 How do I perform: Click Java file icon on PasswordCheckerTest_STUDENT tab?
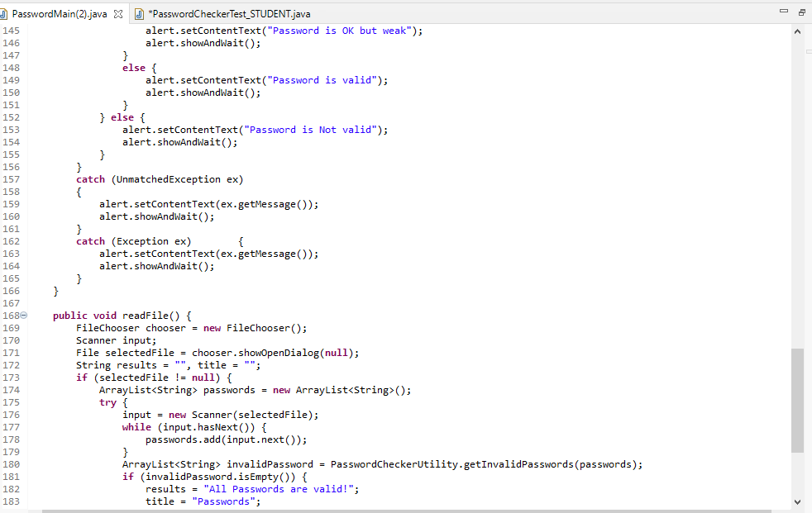(x=139, y=14)
